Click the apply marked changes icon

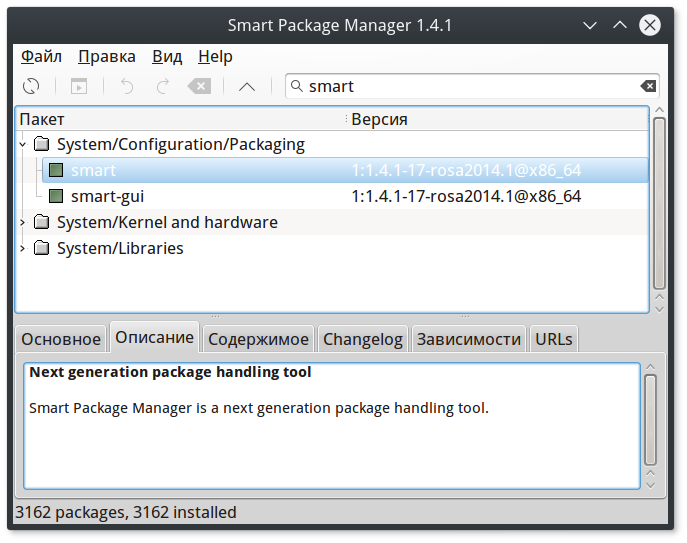(78, 87)
